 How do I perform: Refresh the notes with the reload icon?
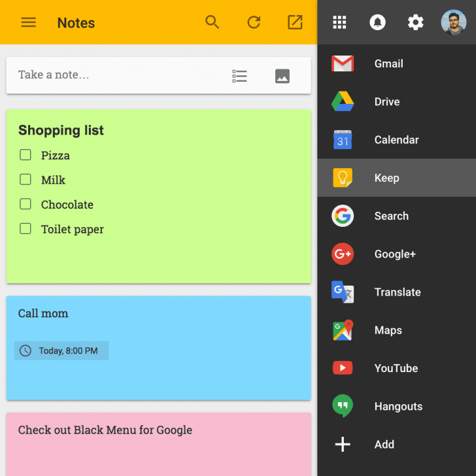[254, 22]
